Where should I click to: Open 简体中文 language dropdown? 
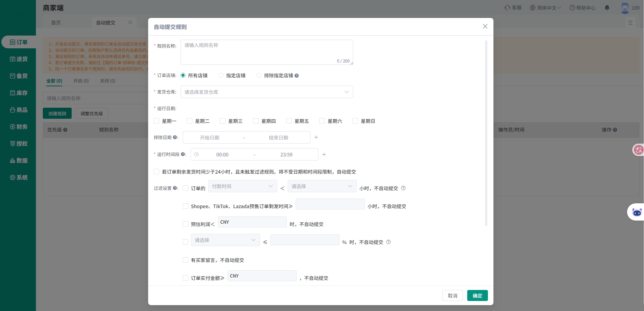[x=546, y=8]
